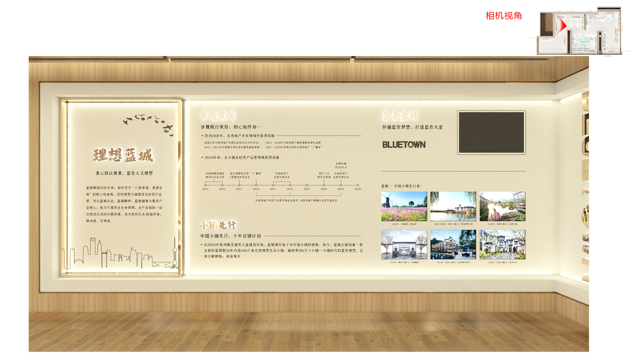Click the '蓝城 — 中国小镇先行者' caption
The width and height of the screenshot is (644, 362).
click(402, 186)
